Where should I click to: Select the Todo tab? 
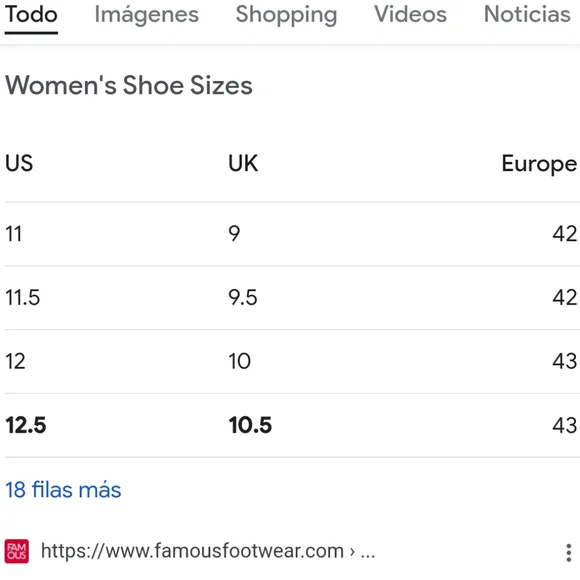(x=31, y=14)
